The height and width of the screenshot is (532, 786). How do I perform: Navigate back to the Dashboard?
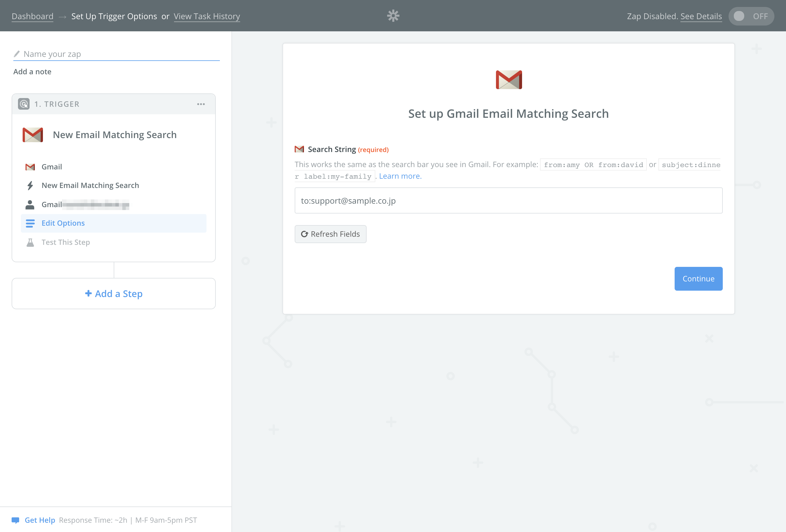click(x=32, y=16)
